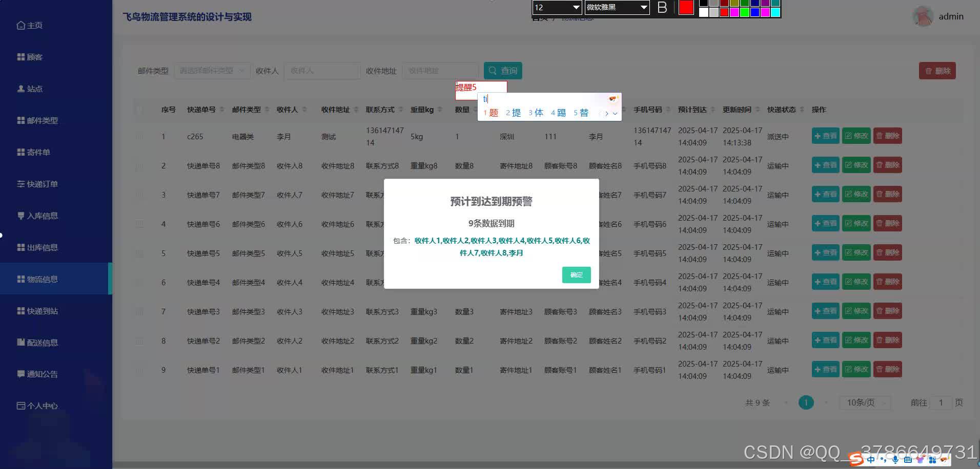
Task: Pick the cyan color swatch
Action: pyautogui.click(x=775, y=12)
